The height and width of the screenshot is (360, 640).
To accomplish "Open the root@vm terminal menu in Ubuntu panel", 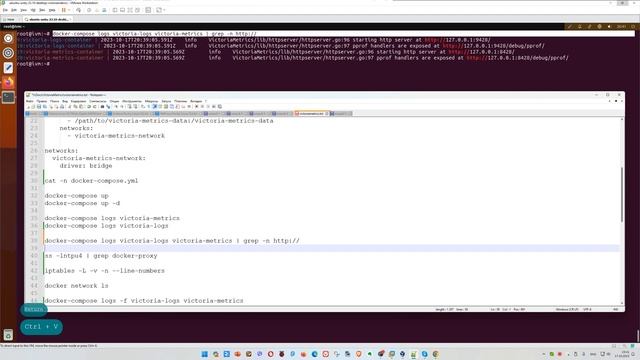I will (x=13, y=27).
